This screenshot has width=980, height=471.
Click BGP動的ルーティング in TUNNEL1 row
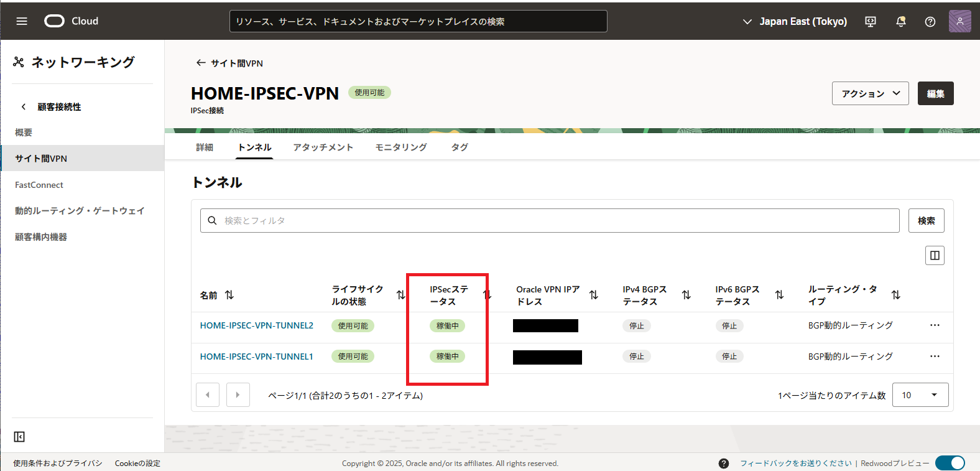[x=850, y=357]
